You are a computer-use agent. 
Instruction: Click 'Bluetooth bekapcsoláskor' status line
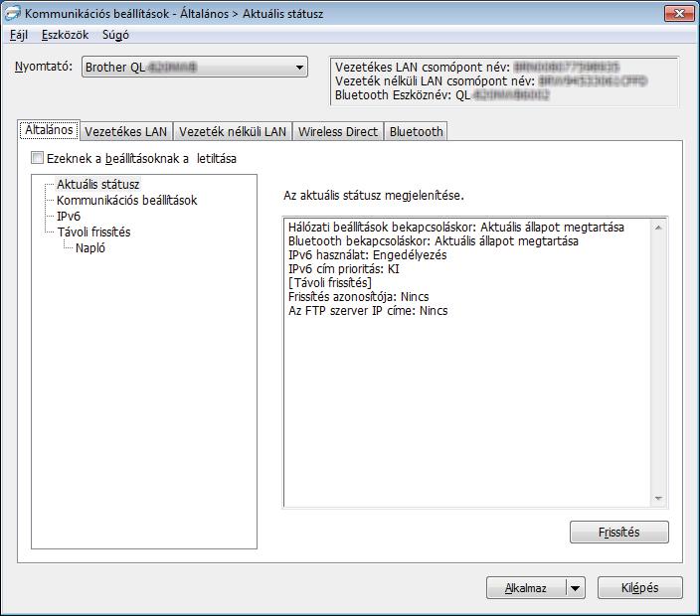pos(434,241)
